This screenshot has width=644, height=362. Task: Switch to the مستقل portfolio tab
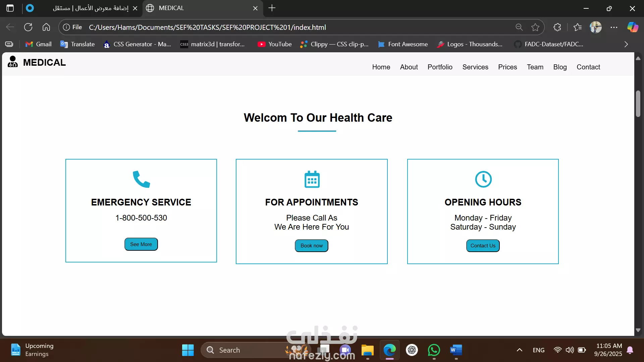click(x=91, y=8)
